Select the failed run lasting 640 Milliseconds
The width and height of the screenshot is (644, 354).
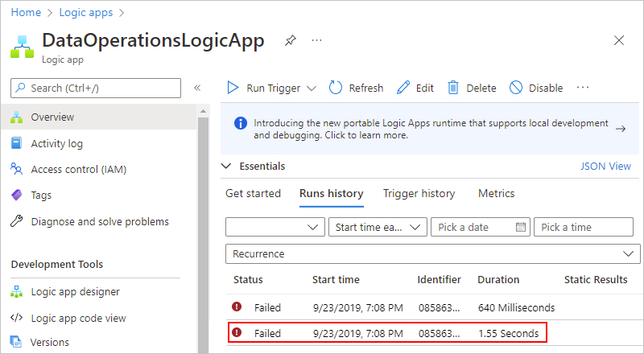tap(433, 307)
